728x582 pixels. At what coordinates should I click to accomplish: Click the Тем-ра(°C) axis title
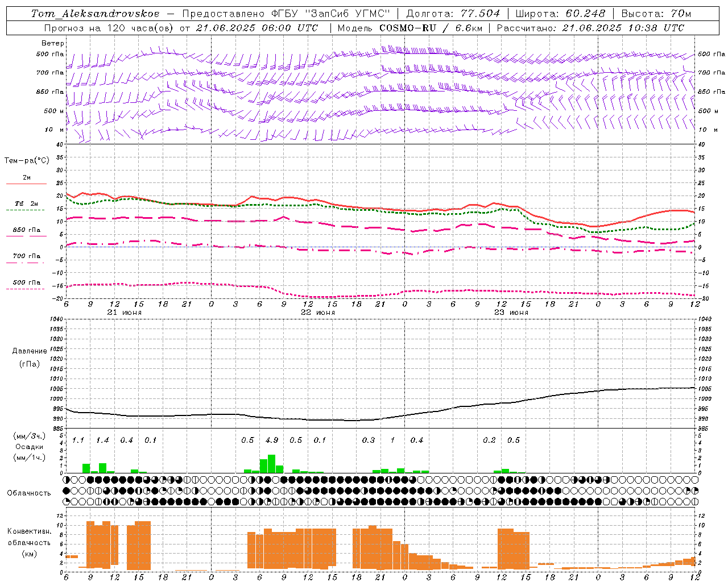(x=27, y=161)
